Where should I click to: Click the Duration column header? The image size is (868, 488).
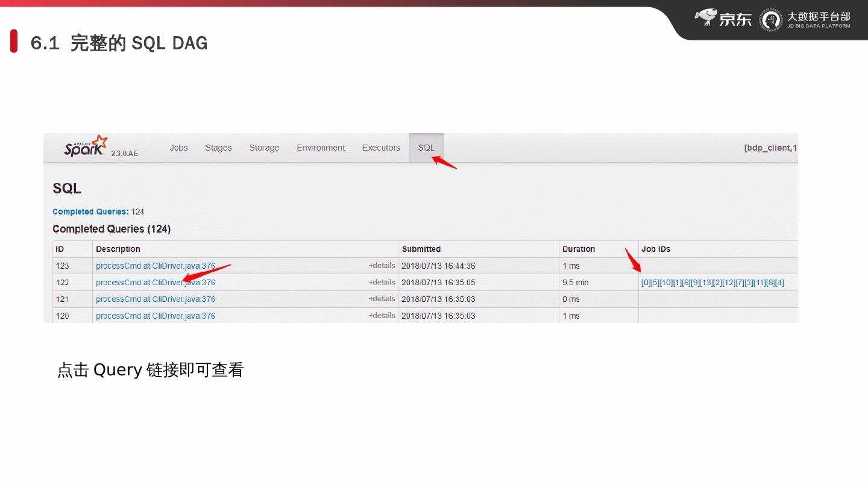(579, 249)
